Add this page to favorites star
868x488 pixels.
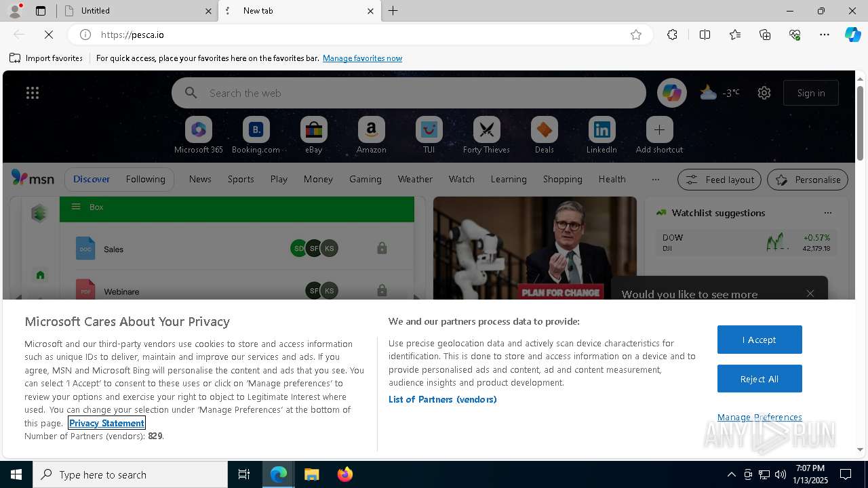636,35
